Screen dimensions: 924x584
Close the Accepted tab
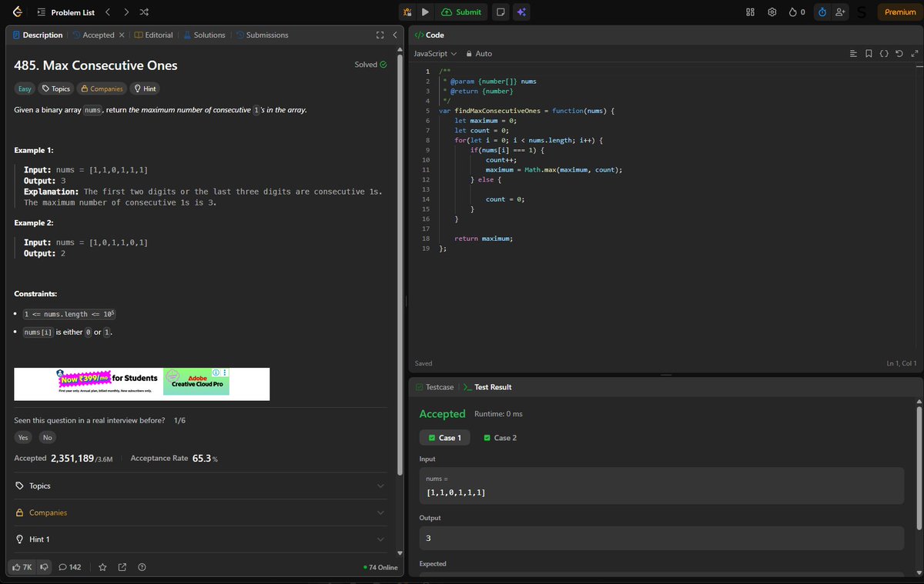122,35
